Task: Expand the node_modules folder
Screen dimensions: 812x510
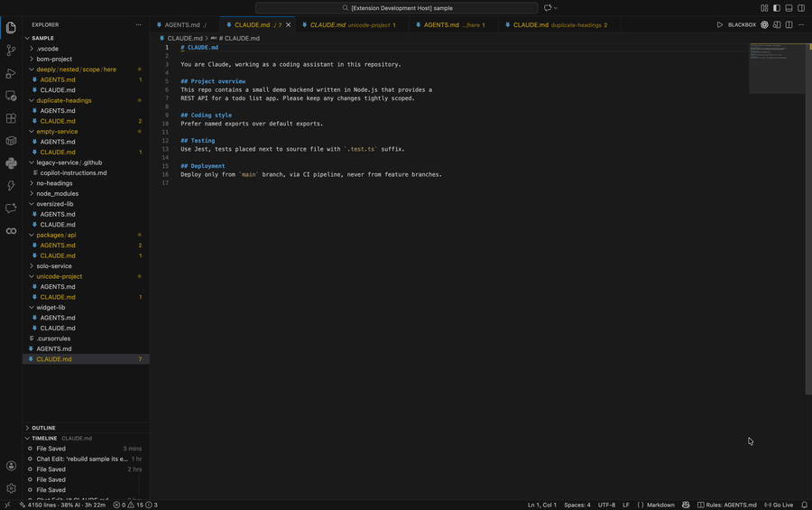Action: [x=58, y=194]
